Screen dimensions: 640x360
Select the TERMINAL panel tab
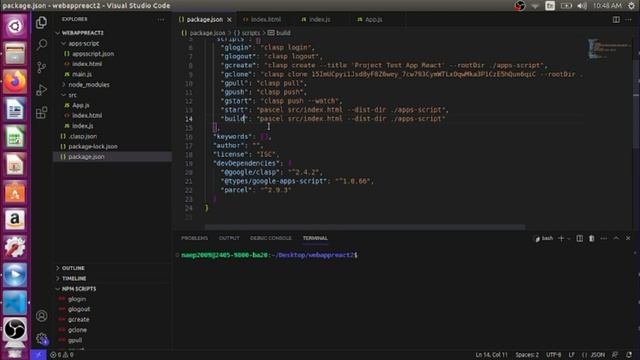pyautogui.click(x=315, y=238)
